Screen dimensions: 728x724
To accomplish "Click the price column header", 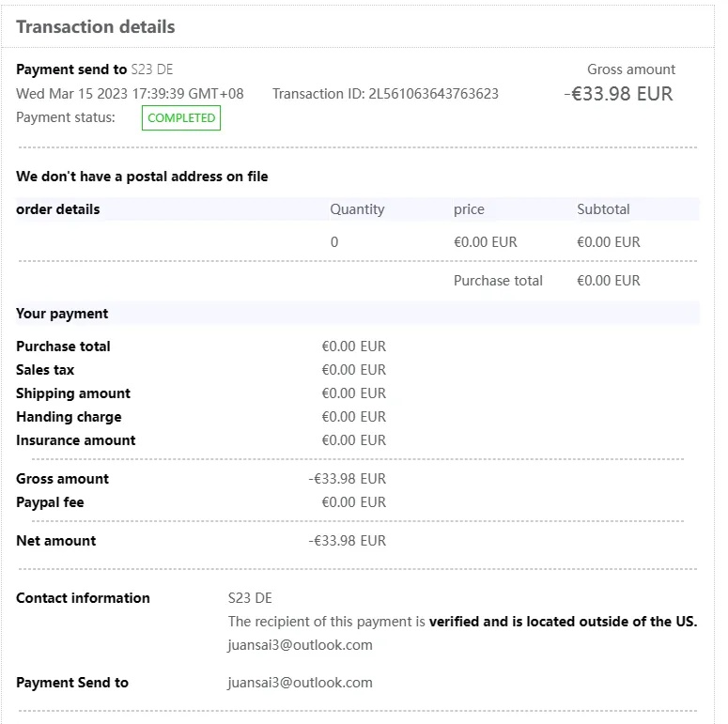I will point(469,209).
